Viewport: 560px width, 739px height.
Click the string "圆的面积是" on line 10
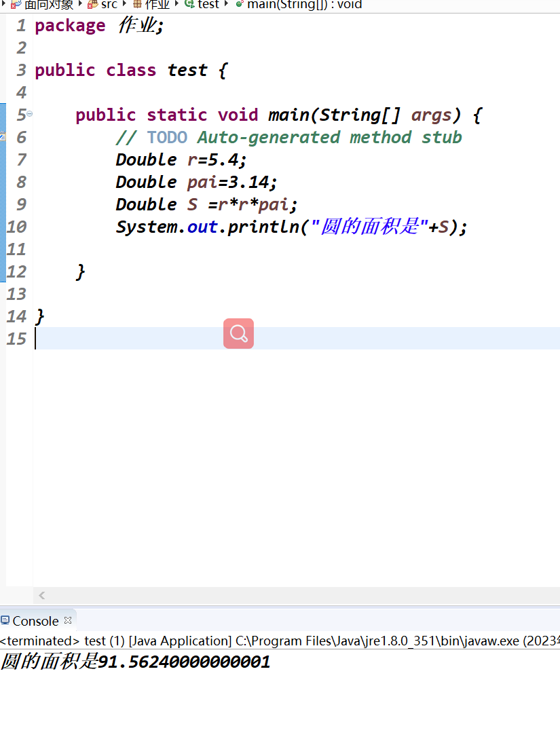point(369,227)
